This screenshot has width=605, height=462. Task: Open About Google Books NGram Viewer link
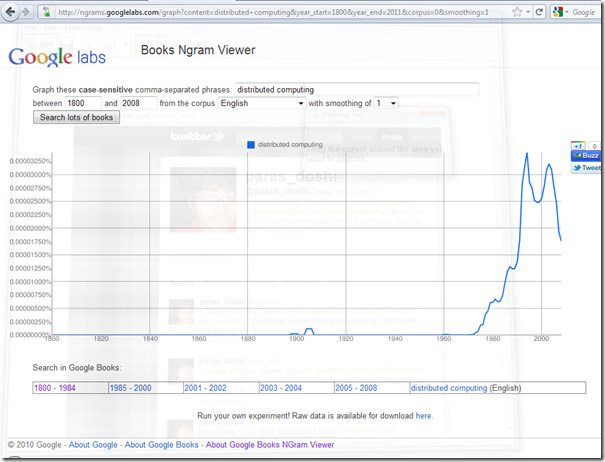pyautogui.click(x=270, y=445)
